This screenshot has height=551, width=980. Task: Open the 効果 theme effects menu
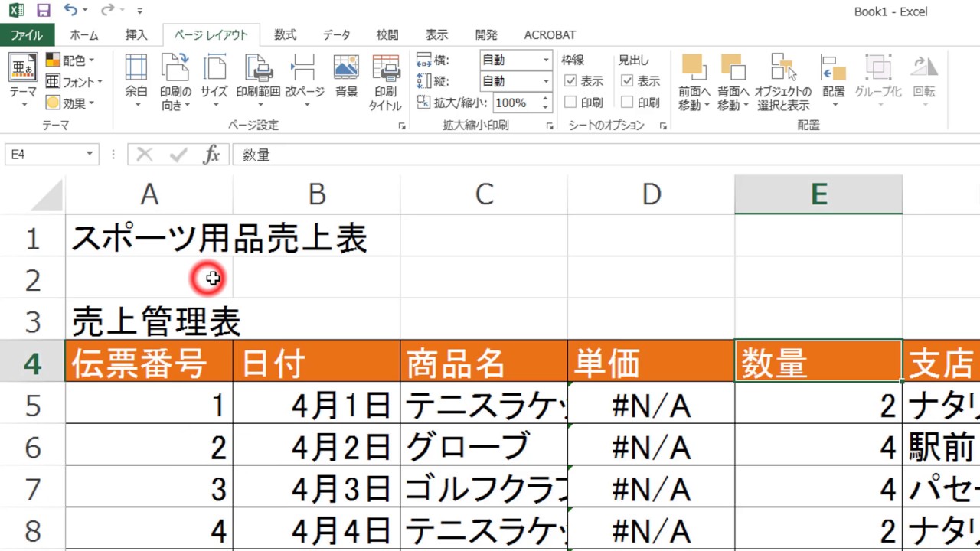(x=70, y=103)
